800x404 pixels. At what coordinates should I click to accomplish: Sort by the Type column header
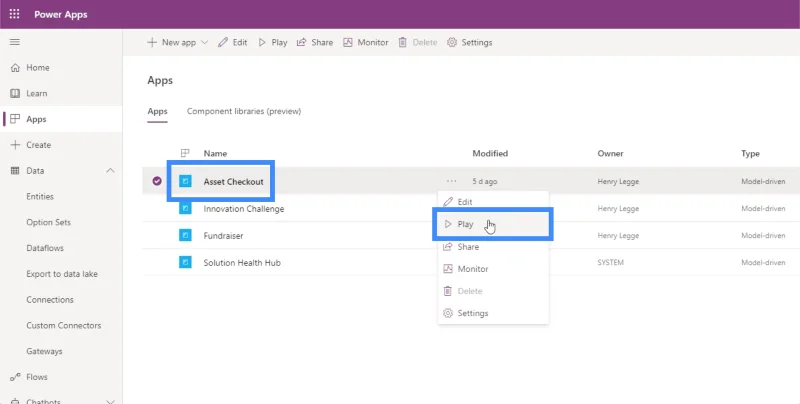(750, 154)
